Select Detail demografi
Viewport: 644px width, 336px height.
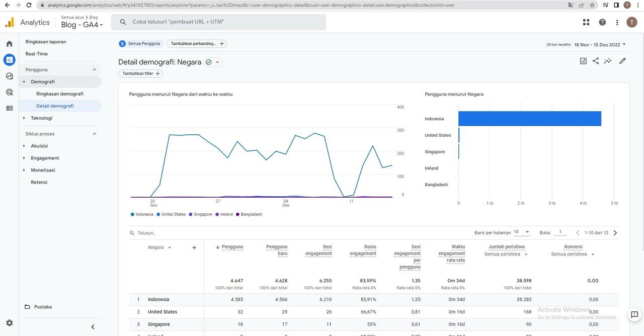point(55,106)
